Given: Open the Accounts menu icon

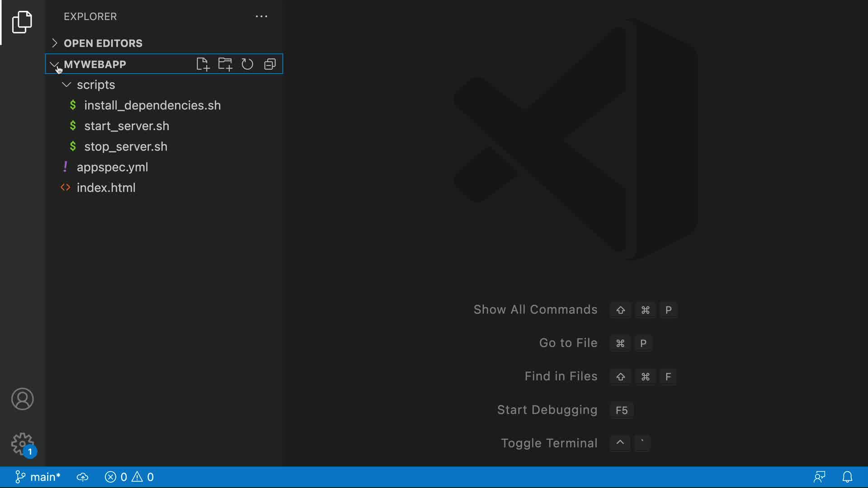Looking at the screenshot, I should (22, 399).
